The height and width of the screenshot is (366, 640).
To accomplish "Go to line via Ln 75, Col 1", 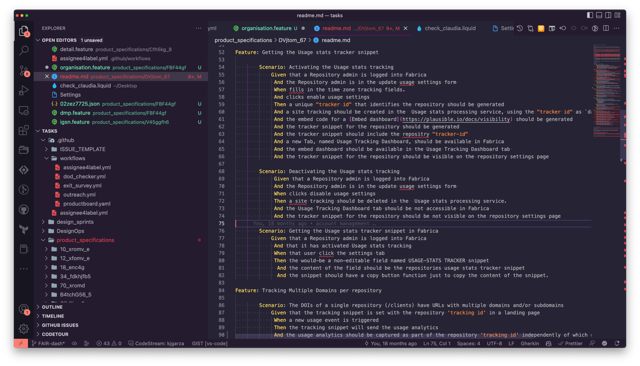I will [437, 344].
